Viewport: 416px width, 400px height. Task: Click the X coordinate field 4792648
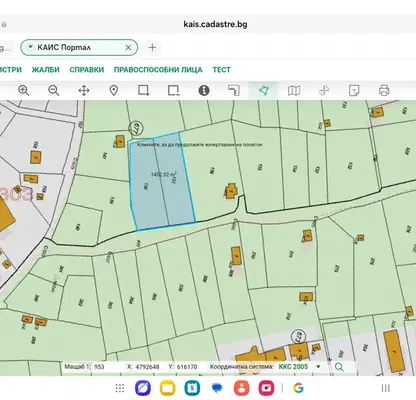147,367
